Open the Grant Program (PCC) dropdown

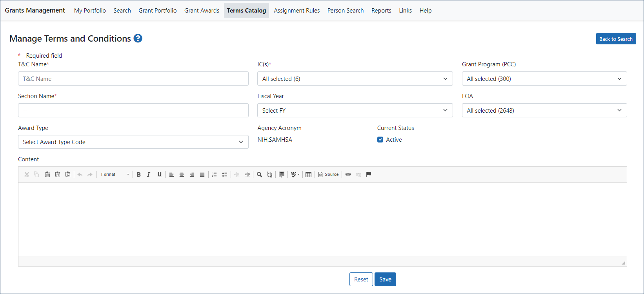pyautogui.click(x=544, y=79)
